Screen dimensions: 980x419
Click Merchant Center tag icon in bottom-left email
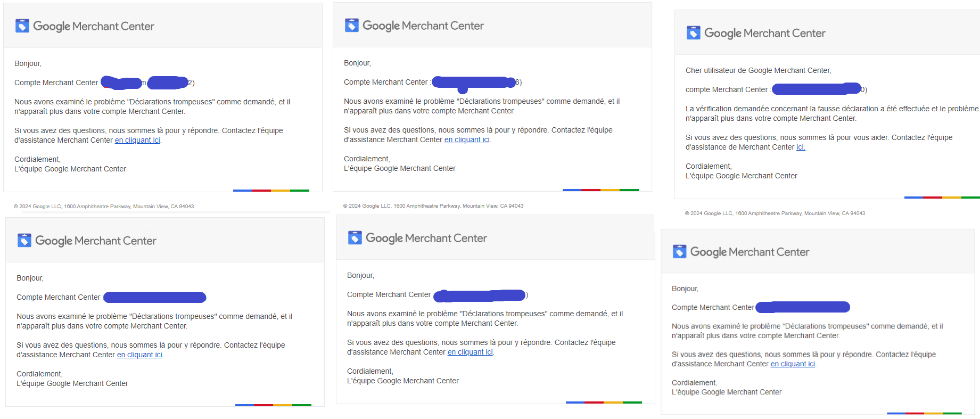click(x=24, y=240)
